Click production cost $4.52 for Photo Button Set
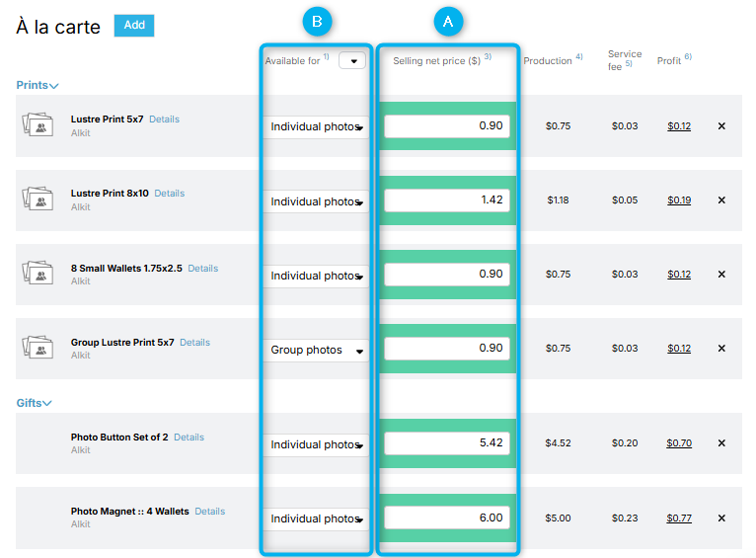 click(558, 443)
